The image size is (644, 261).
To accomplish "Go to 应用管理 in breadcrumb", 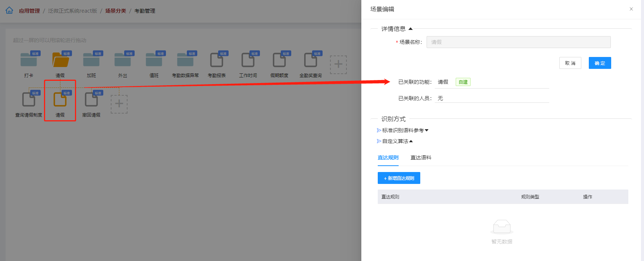I will point(29,11).
